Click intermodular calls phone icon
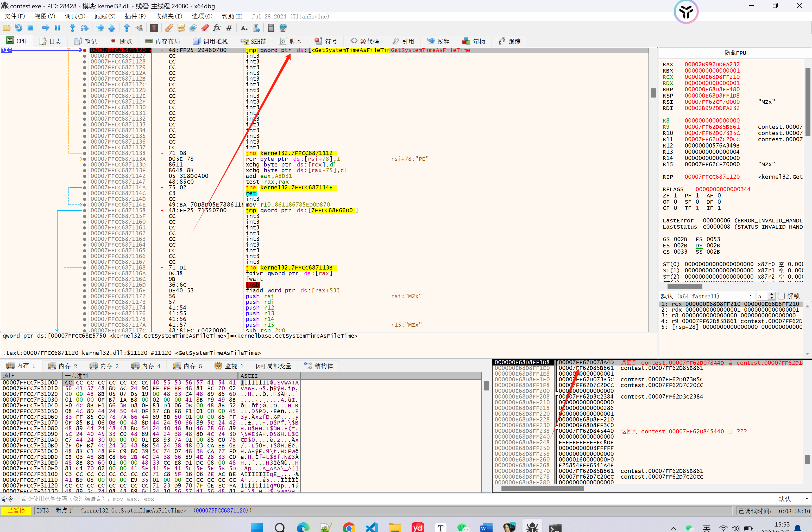Image resolution: width=812 pixels, height=532 pixels. [x=256, y=28]
